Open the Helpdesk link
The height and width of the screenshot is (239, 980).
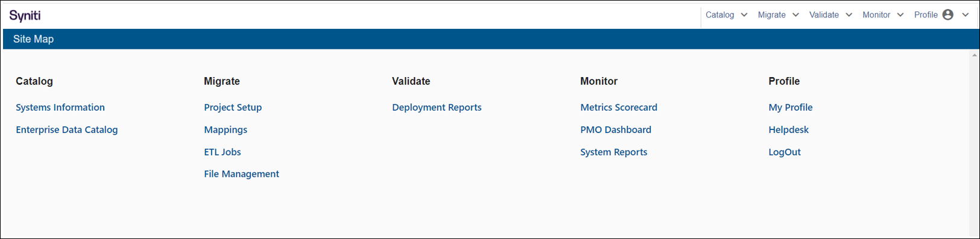789,129
